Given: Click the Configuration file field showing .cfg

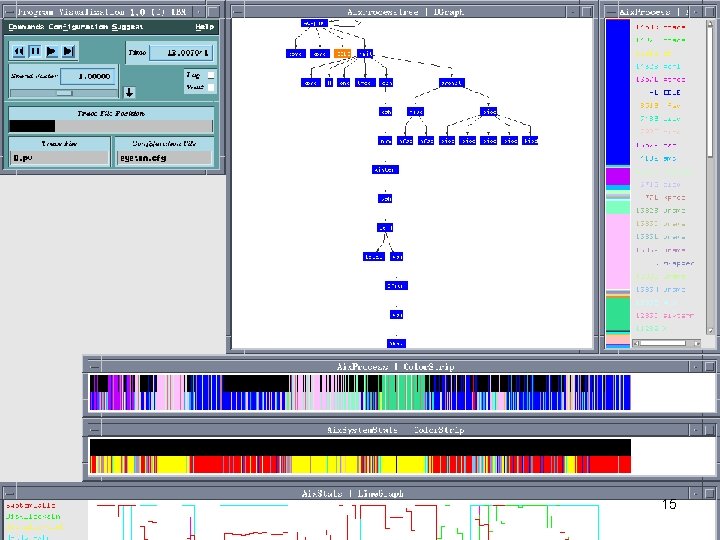Looking at the screenshot, I should click(x=164, y=158).
